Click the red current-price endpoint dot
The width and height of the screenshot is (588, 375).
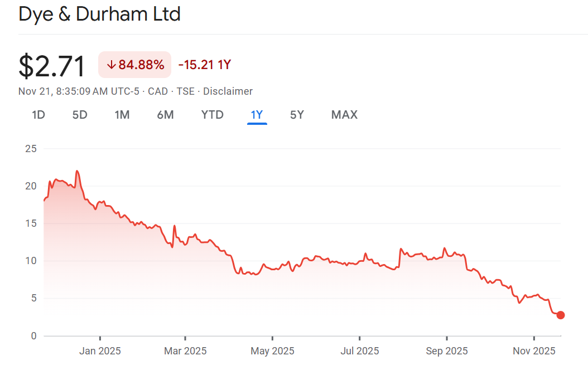pyautogui.click(x=561, y=315)
